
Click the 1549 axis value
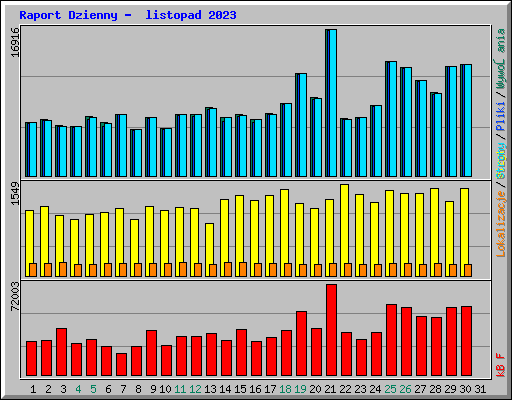tap(15, 193)
